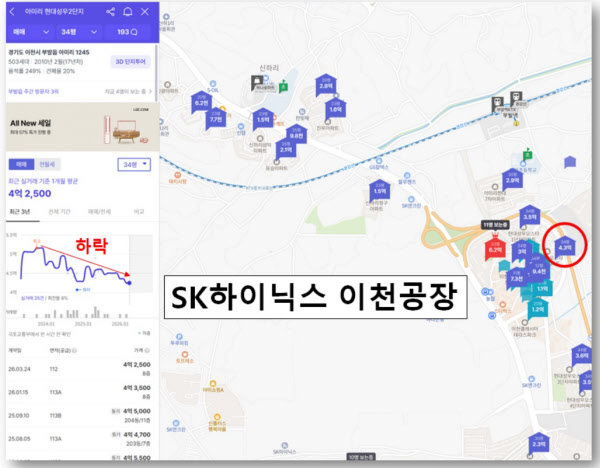600x468 pixels.
Task: Switch to 전월세 price view
Action: (47, 164)
